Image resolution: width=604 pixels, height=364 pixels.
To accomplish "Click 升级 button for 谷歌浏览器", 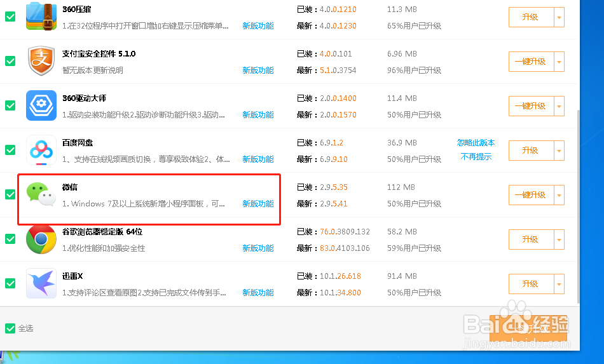I will [x=531, y=239].
